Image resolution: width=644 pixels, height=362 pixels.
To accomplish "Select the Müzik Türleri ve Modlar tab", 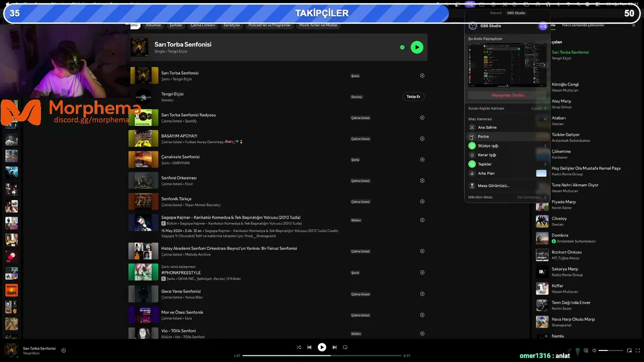I will (x=318, y=25).
